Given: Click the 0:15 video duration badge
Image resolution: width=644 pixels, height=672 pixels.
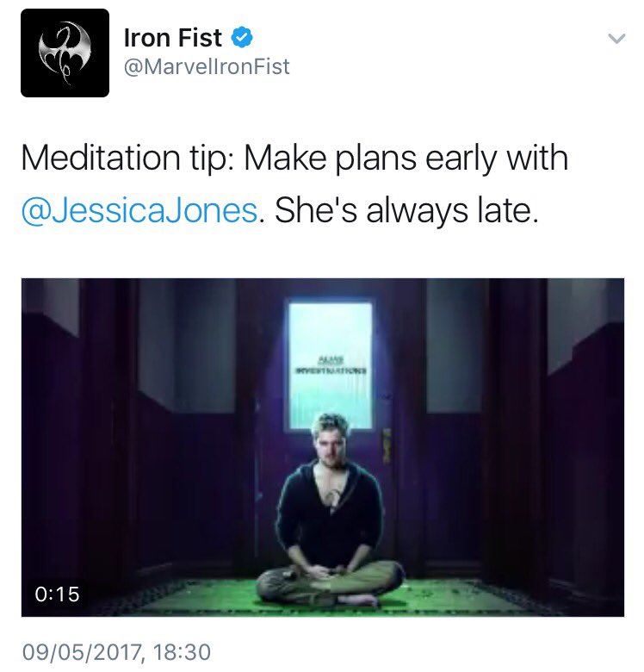Looking at the screenshot, I should [x=58, y=594].
